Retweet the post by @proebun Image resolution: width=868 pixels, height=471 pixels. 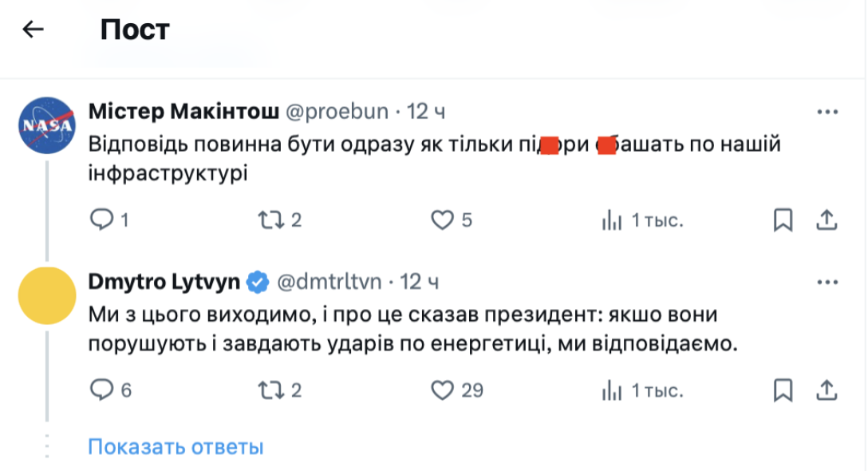point(271,220)
